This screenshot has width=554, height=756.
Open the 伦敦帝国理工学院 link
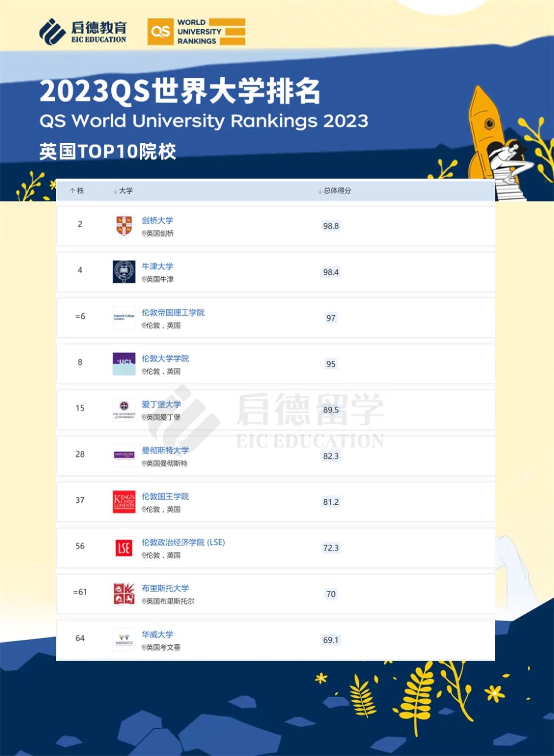pos(173,313)
